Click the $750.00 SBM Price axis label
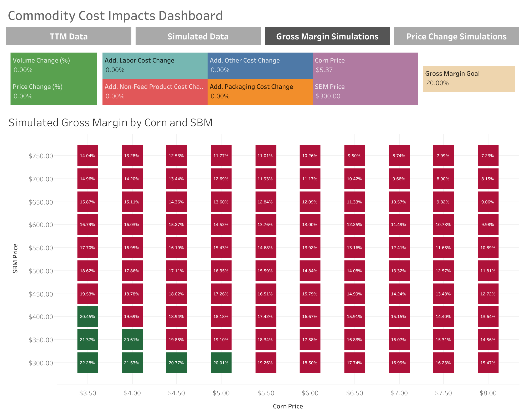Viewport: 525px width, 420px height. pyautogui.click(x=41, y=156)
